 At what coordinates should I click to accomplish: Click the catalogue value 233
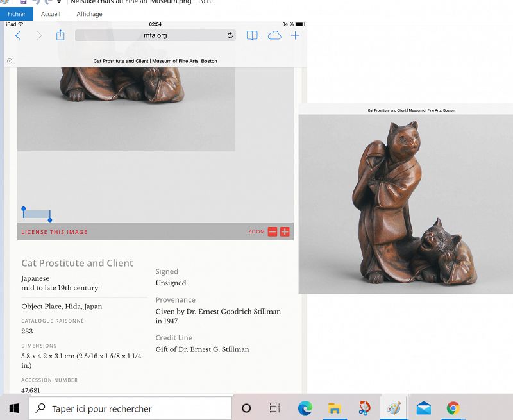pyautogui.click(x=27, y=331)
